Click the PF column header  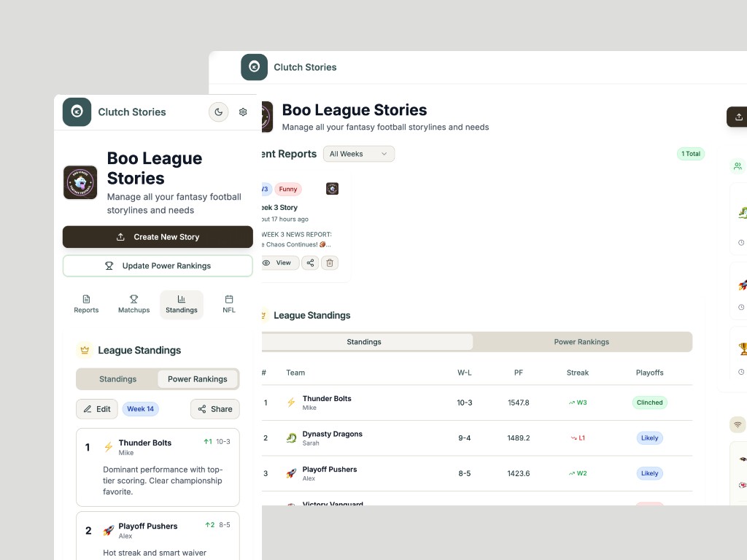point(519,373)
